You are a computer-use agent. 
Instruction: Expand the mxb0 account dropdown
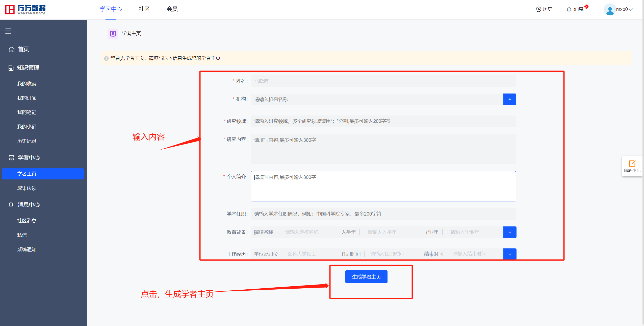click(x=631, y=10)
